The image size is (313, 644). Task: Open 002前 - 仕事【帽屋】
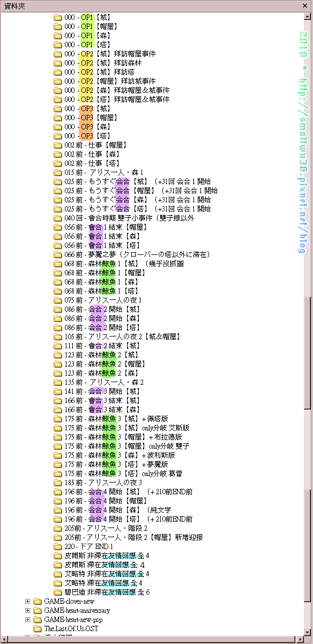pyautogui.click(x=95, y=145)
